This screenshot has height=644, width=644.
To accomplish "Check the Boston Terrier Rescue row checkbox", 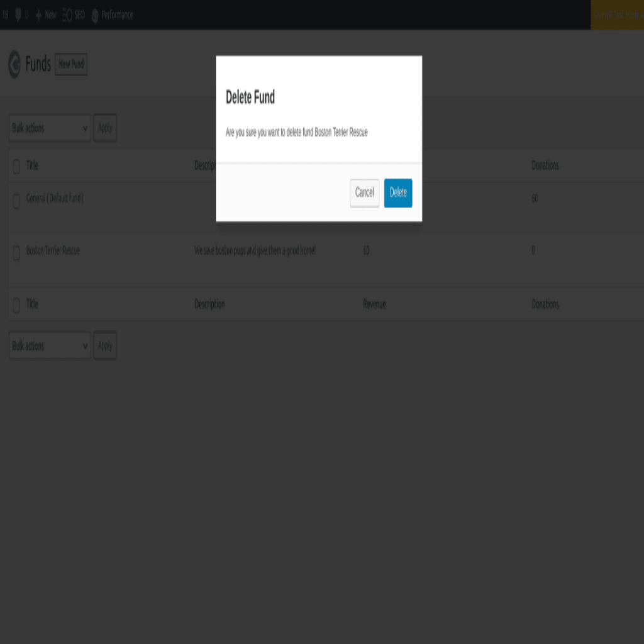I will 16,253.
